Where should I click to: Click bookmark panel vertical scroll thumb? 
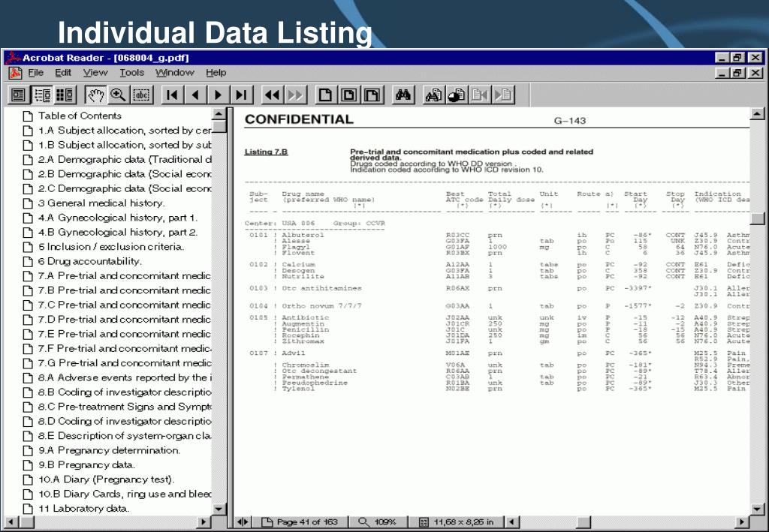tap(219, 127)
